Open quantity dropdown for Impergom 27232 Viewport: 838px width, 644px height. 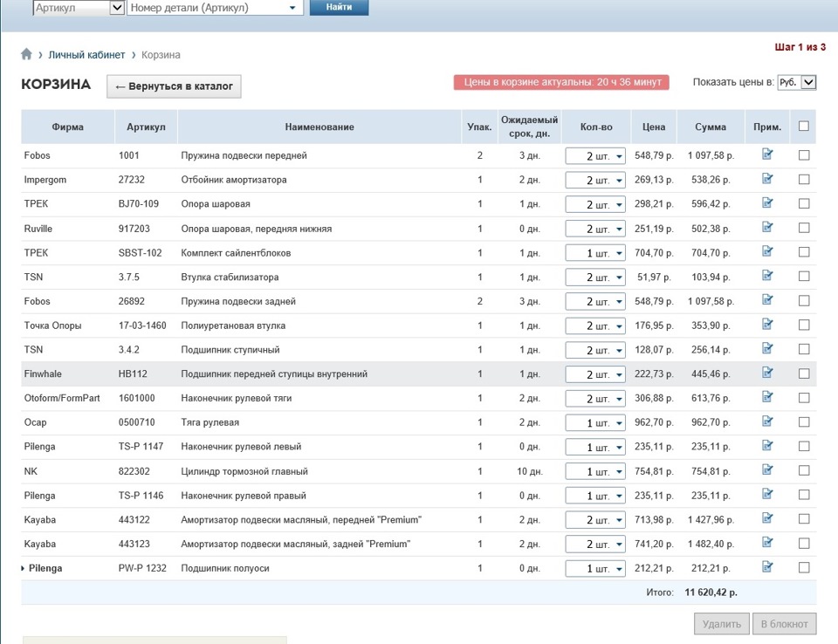[595, 181]
